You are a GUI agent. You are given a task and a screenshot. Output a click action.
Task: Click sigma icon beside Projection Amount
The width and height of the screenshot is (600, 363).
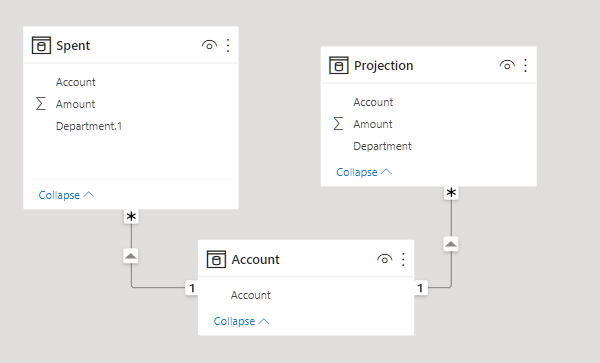coord(338,124)
